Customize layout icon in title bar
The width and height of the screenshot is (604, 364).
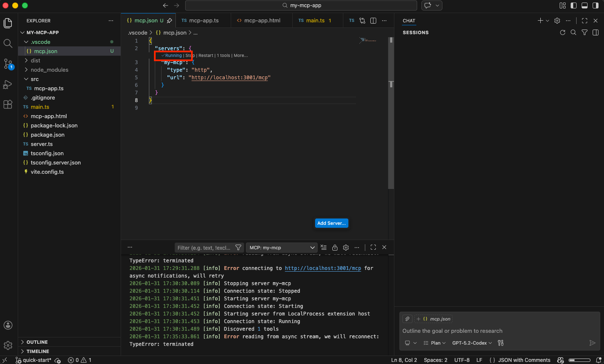(563, 5)
